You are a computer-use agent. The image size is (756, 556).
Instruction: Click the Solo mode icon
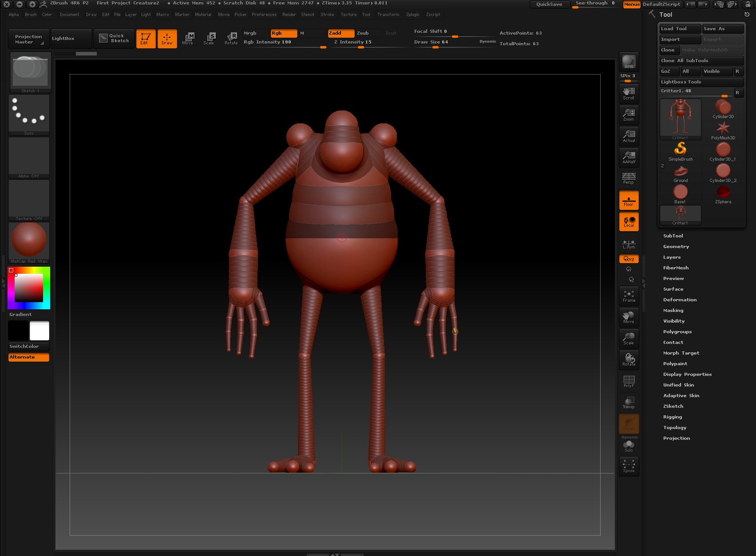[629, 446]
